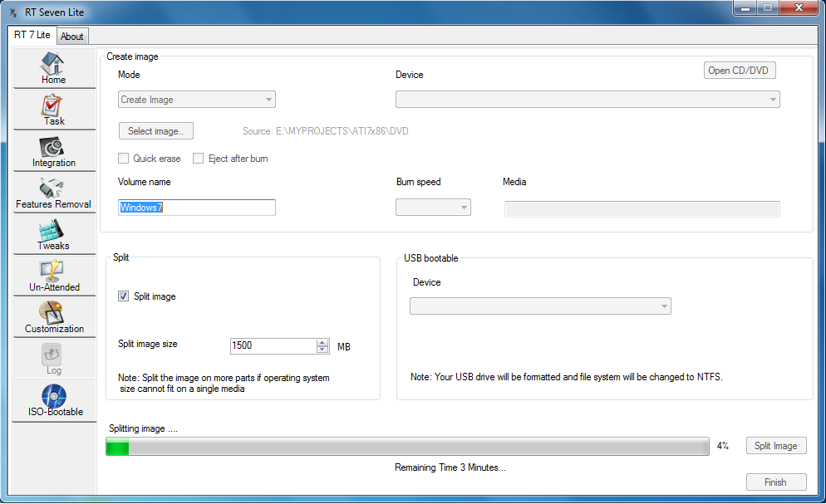Open the ISO-Bootable section

pyautogui.click(x=54, y=400)
